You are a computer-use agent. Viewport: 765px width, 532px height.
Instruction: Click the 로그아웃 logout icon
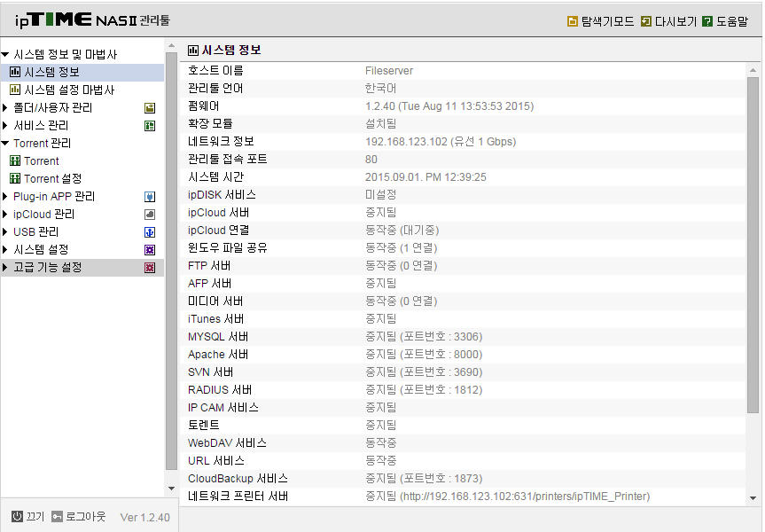tap(57, 516)
